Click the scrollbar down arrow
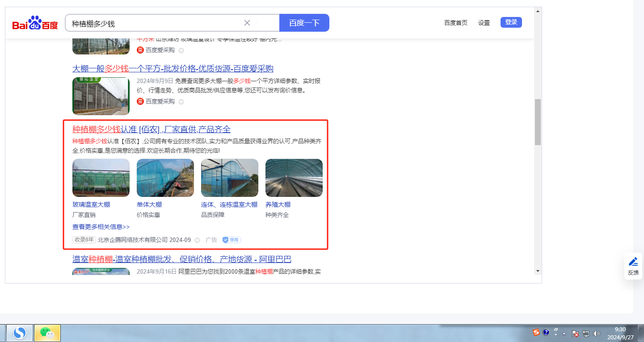Screen dimensions: 644x342 click(538, 271)
